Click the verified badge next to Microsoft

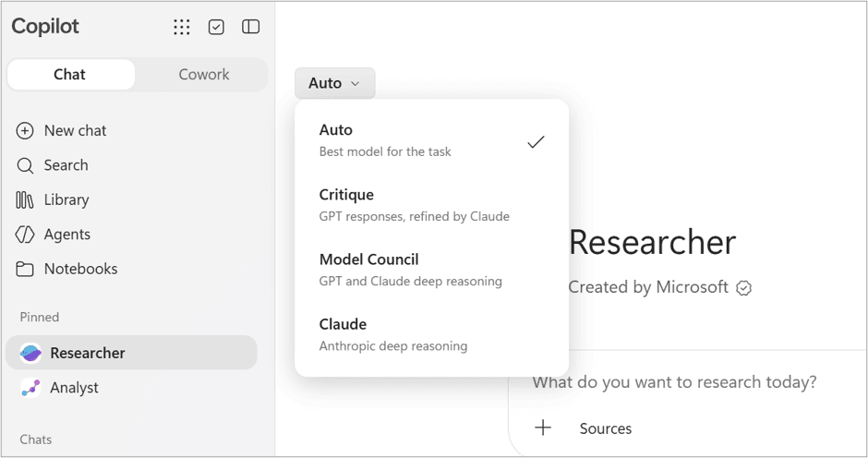(x=743, y=288)
